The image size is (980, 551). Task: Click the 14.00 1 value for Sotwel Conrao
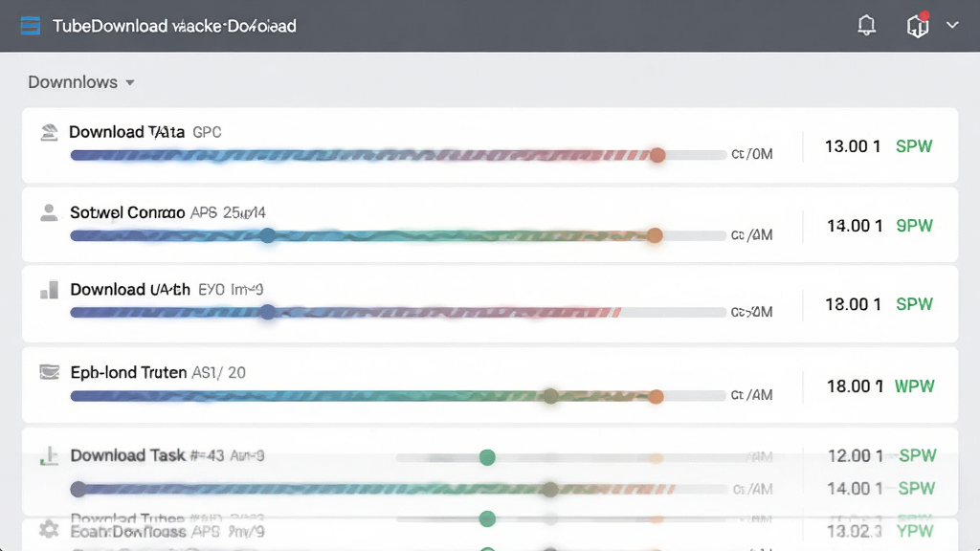click(x=855, y=226)
